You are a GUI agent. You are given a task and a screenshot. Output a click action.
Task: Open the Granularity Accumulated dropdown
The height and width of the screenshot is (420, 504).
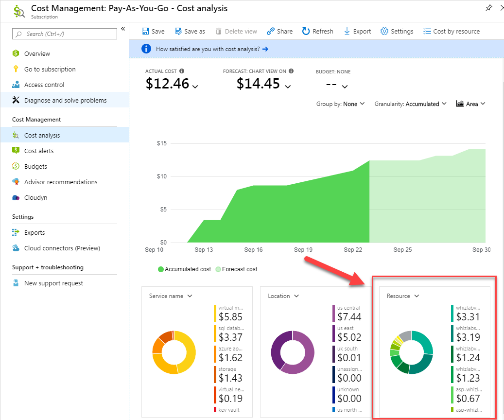[410, 104]
